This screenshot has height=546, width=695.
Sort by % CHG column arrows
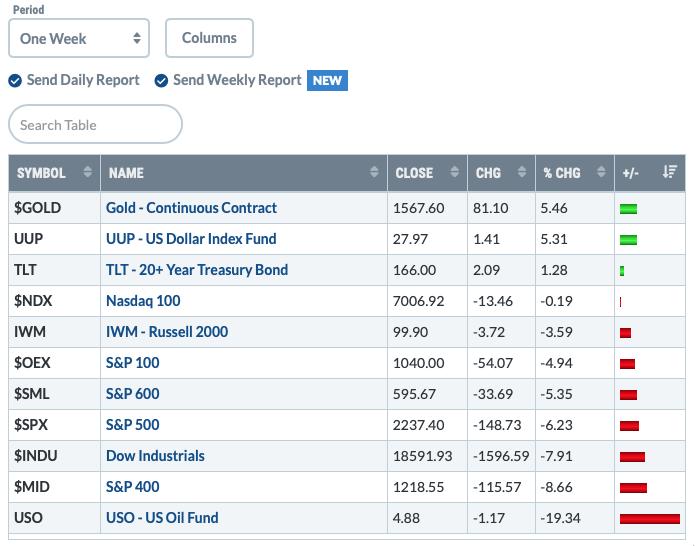(x=601, y=172)
